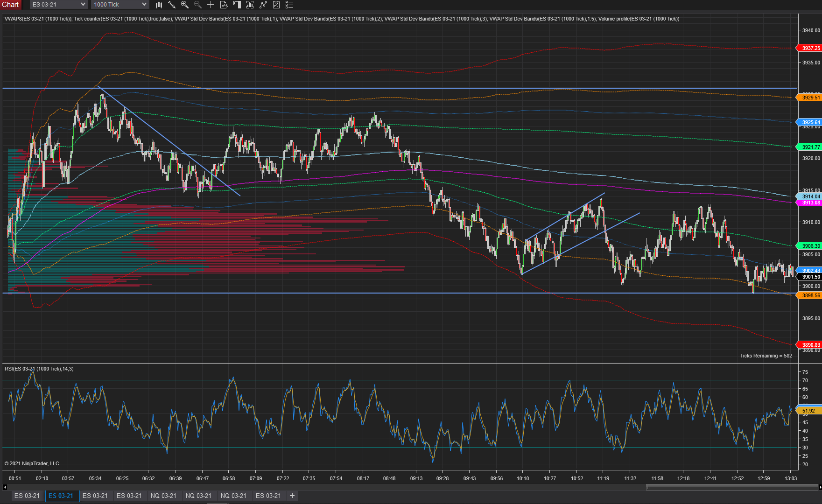Open the data box icon

coord(224,5)
